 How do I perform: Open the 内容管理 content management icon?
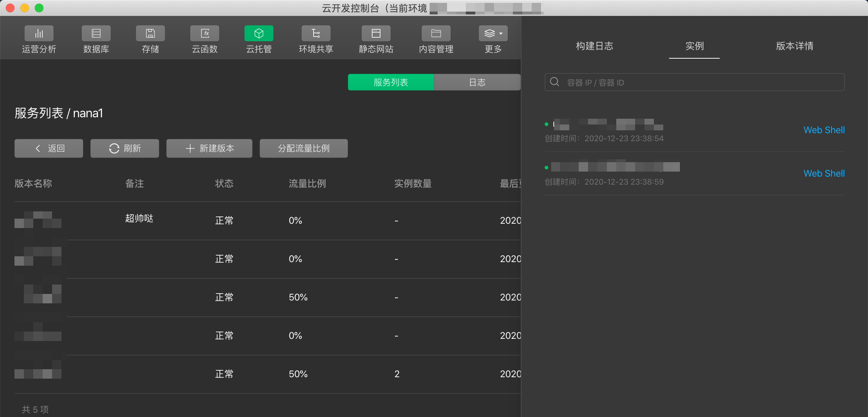436,34
